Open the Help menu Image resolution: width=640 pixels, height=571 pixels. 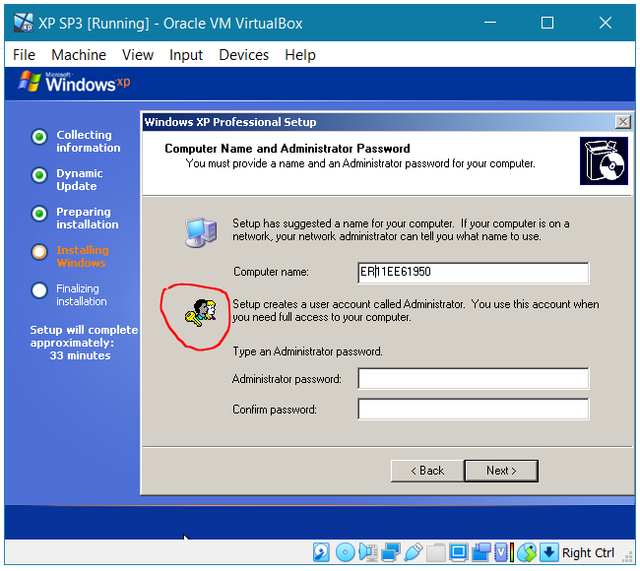tap(300, 55)
